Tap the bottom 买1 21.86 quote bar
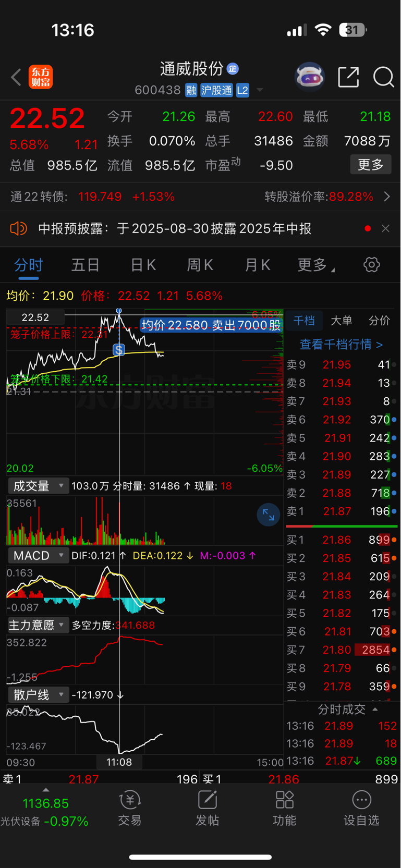This screenshot has height=868, width=401. click(x=300, y=779)
